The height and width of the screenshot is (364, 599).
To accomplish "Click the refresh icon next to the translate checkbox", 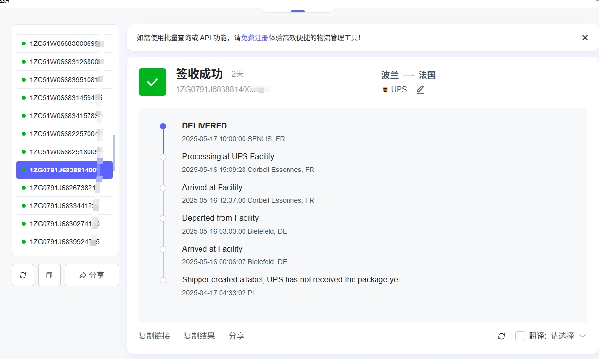I will pos(501,336).
